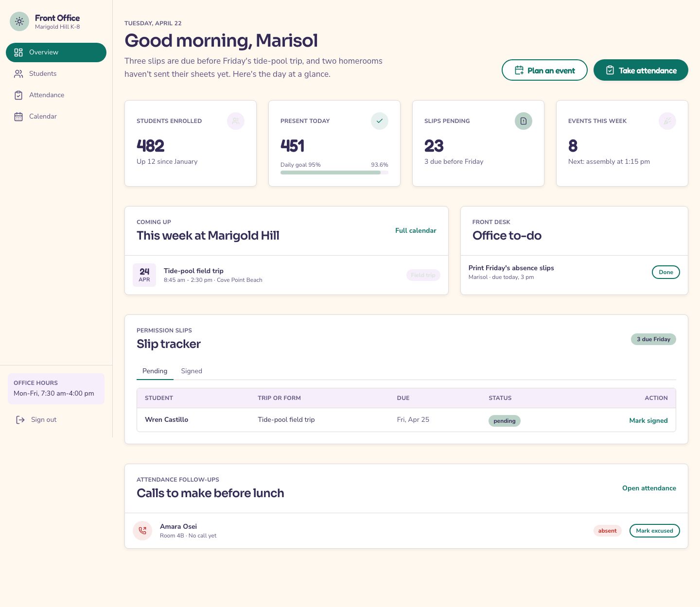Click the STUDENT column header

[159, 398]
